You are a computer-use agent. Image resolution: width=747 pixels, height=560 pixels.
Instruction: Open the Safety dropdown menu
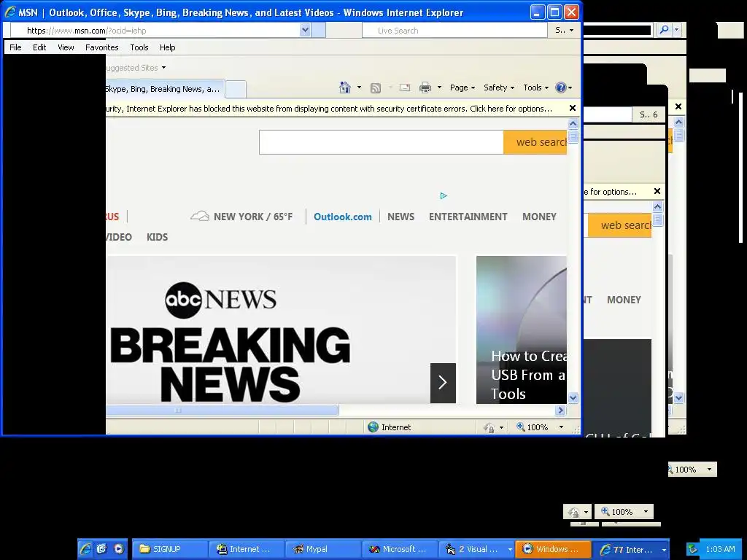click(x=499, y=87)
